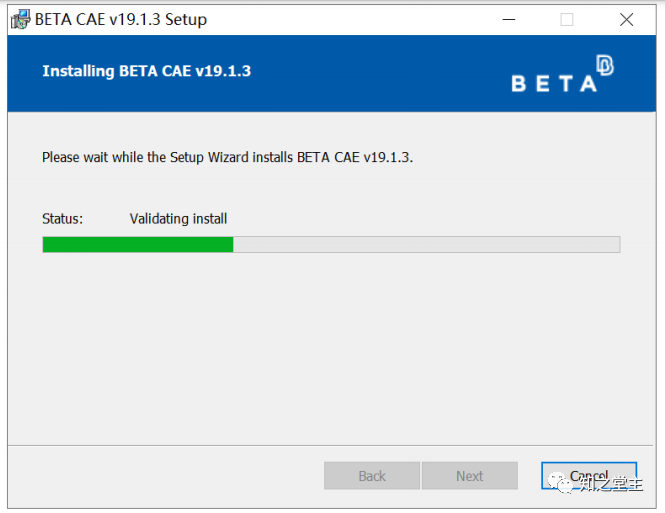Viewport: 665px width, 513px height.
Task: Click the Chinese watermark text over Cancel
Action: [x=611, y=484]
